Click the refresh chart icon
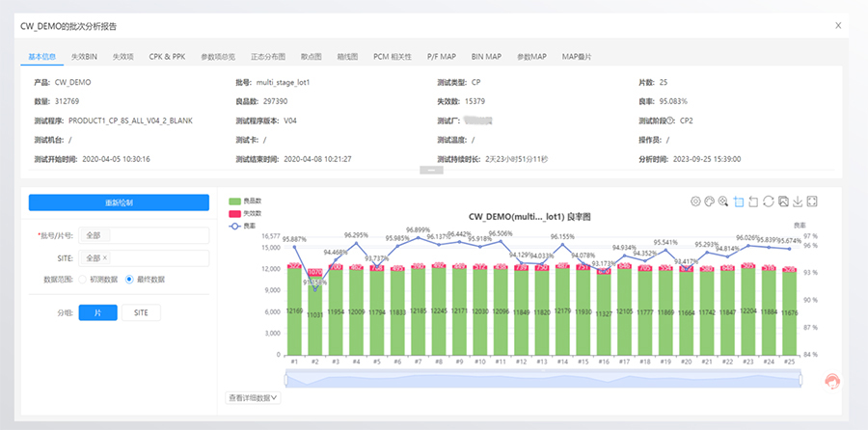 [768, 202]
